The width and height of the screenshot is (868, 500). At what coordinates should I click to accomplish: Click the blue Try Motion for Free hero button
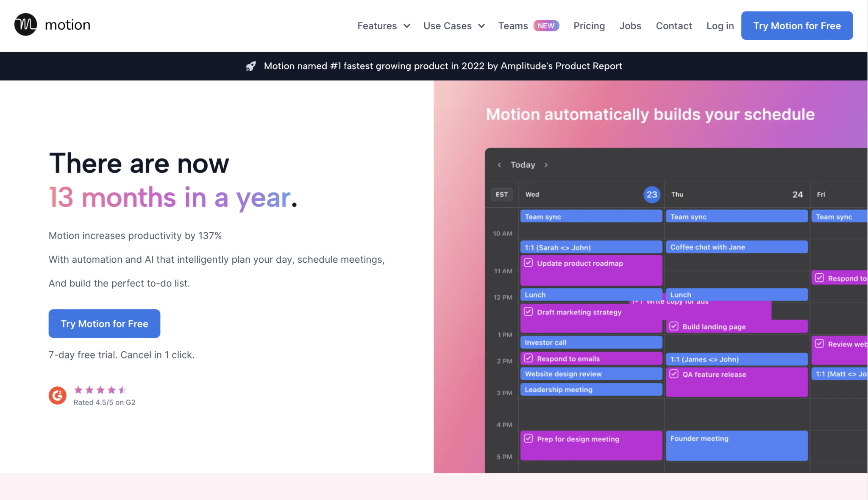(x=104, y=323)
